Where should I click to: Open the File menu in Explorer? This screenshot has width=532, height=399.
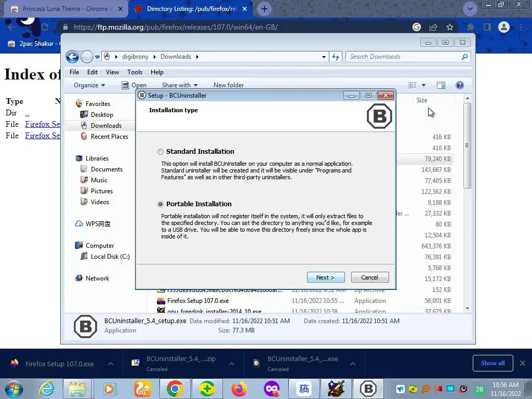(x=74, y=72)
